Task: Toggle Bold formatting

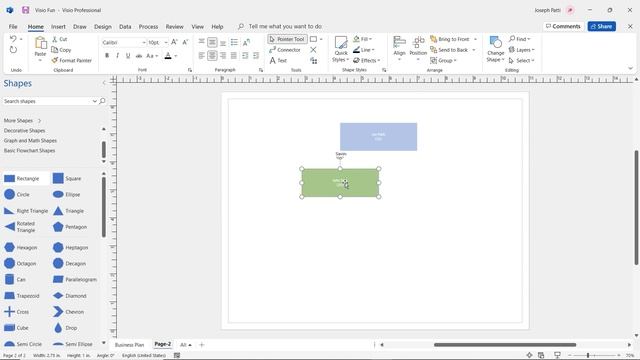Action: tap(107, 56)
